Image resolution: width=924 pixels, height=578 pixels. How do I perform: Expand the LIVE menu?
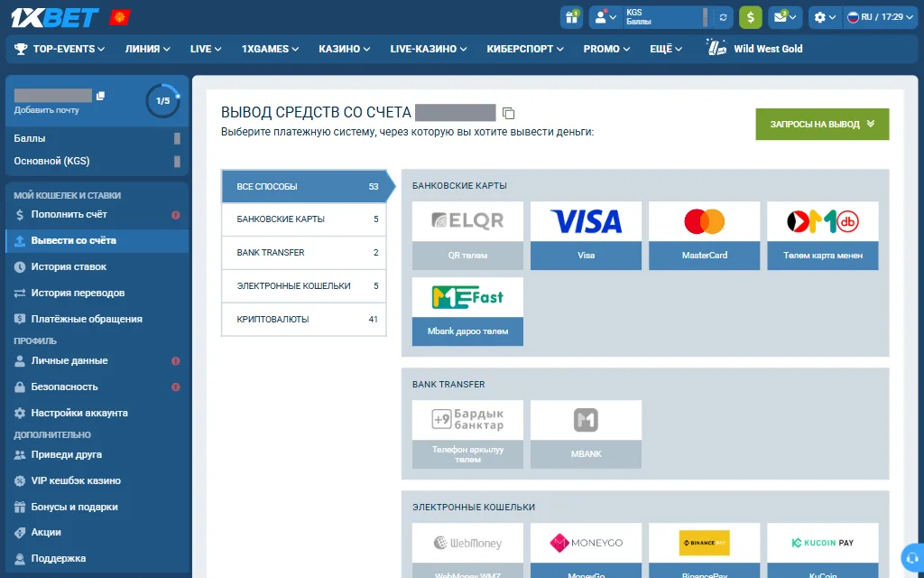coord(206,49)
